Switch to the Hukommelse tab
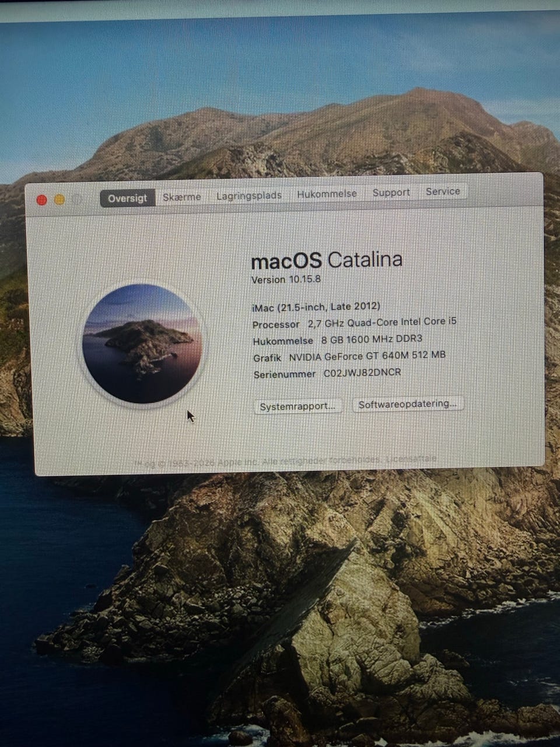 (x=327, y=194)
